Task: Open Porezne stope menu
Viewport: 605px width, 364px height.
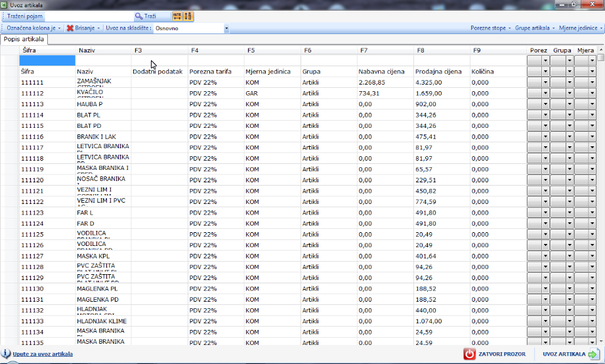Action: pos(490,28)
